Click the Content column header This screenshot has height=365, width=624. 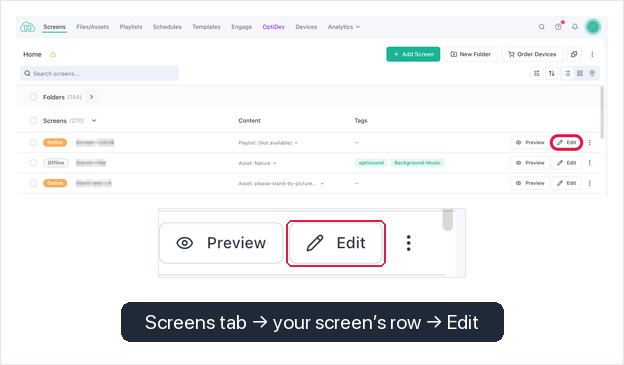pos(250,121)
